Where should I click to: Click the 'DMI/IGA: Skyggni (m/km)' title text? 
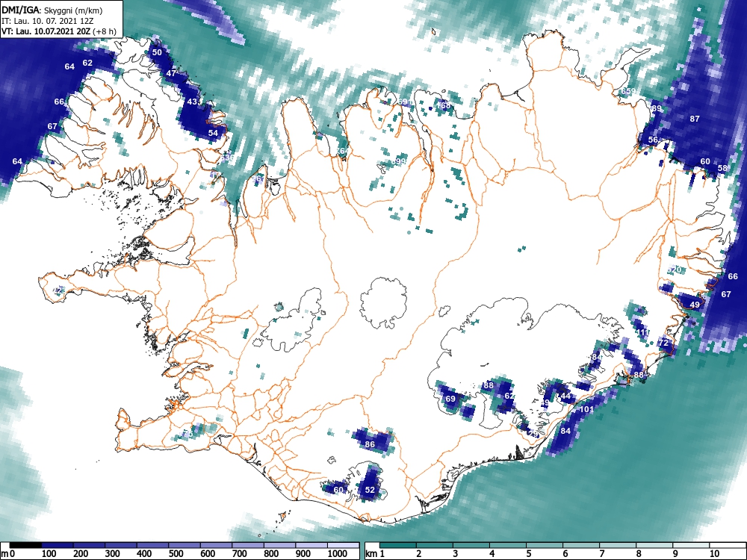pyautogui.click(x=52, y=10)
